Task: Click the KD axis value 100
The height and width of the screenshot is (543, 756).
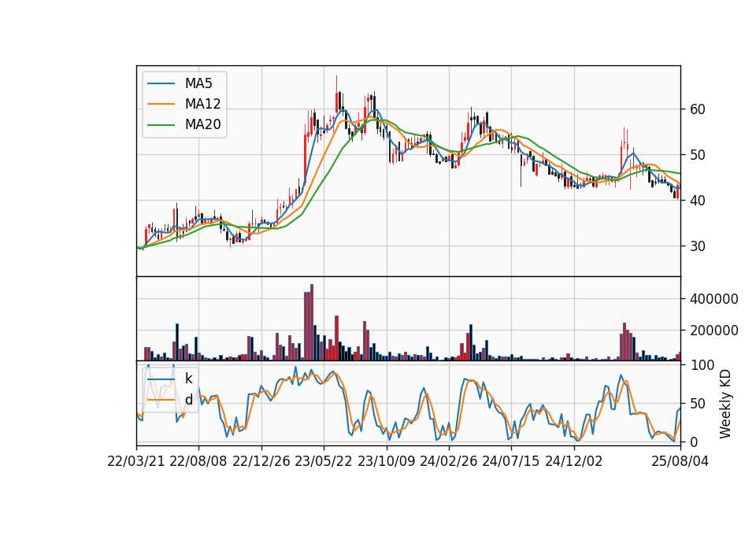Action: pyautogui.click(x=702, y=365)
